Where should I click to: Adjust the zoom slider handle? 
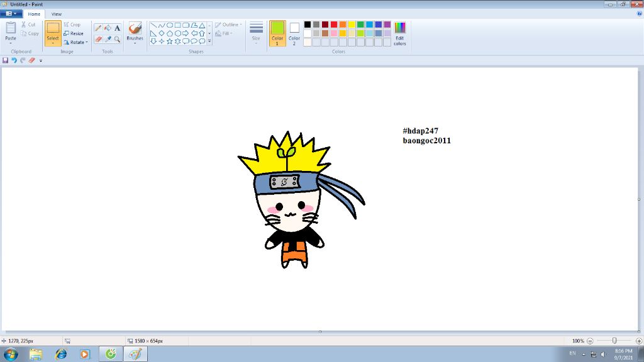[614, 341]
